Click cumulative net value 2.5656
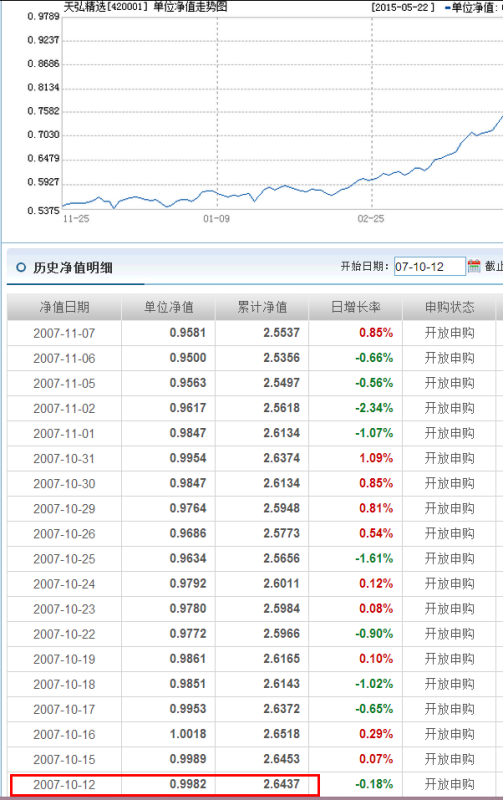503x800 pixels. [x=282, y=558]
